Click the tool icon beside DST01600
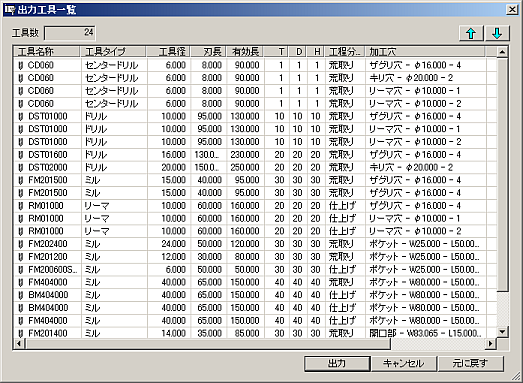 (21, 155)
